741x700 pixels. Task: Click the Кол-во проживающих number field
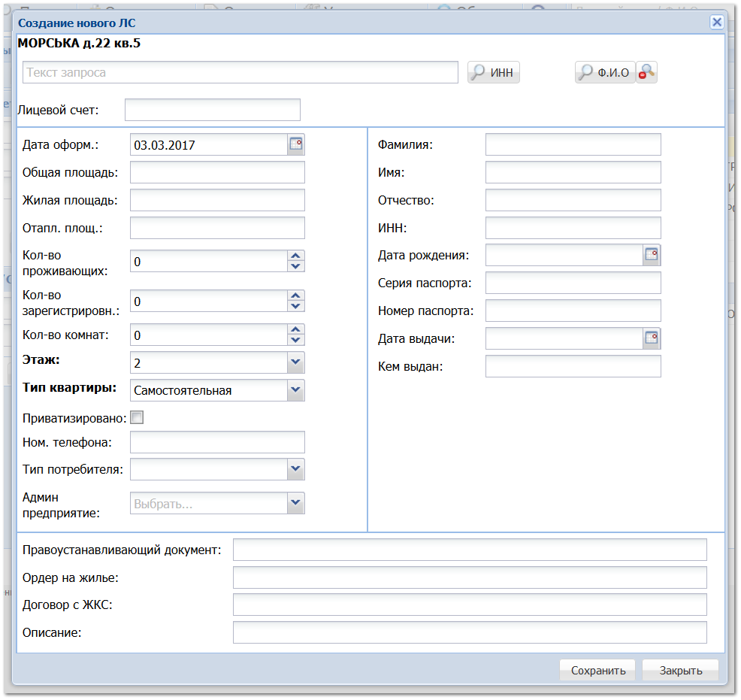[209, 262]
